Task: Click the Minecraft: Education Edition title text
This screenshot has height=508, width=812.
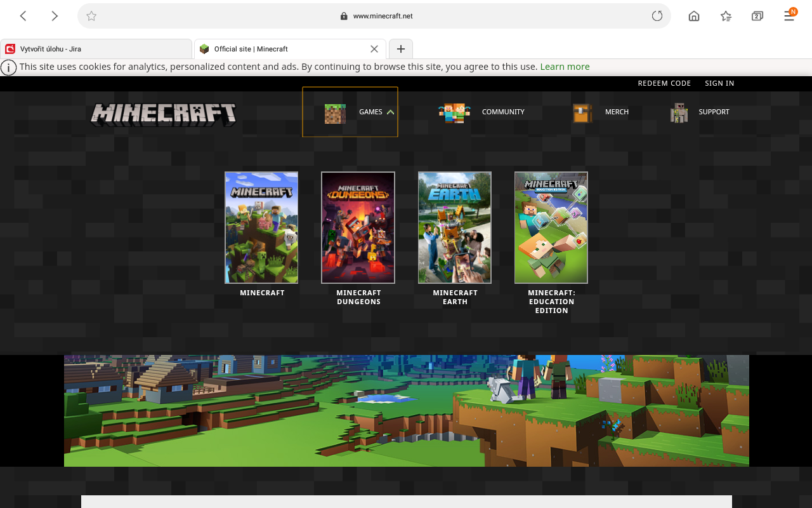Action: (x=551, y=302)
